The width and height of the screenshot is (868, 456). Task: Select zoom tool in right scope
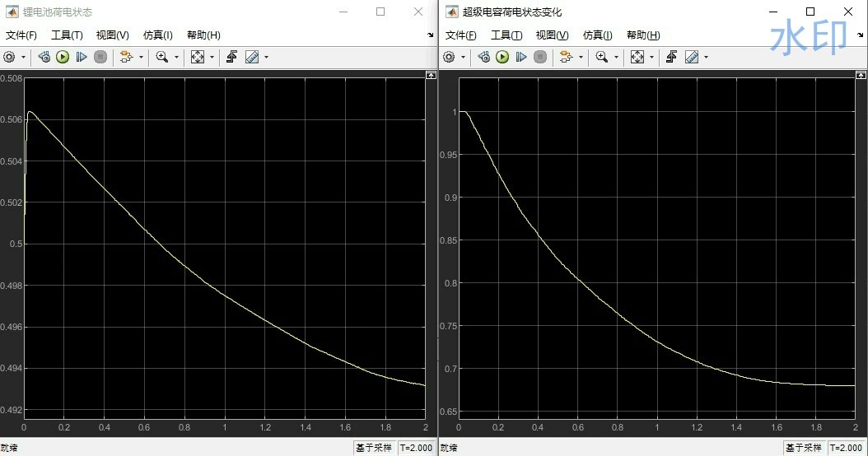pos(602,57)
